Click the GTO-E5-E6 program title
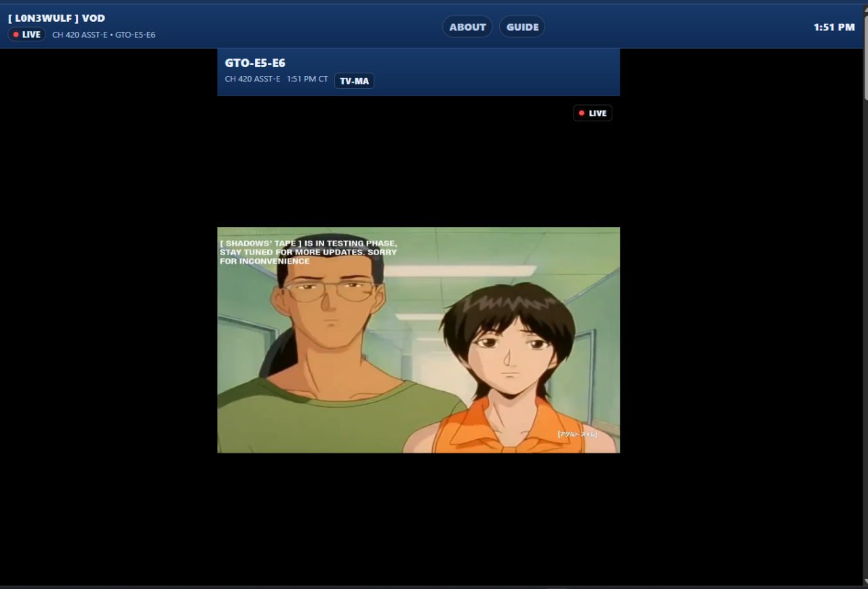 click(255, 63)
